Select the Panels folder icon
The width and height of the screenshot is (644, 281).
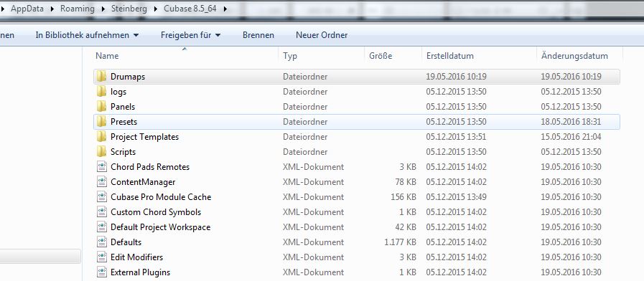click(x=101, y=107)
